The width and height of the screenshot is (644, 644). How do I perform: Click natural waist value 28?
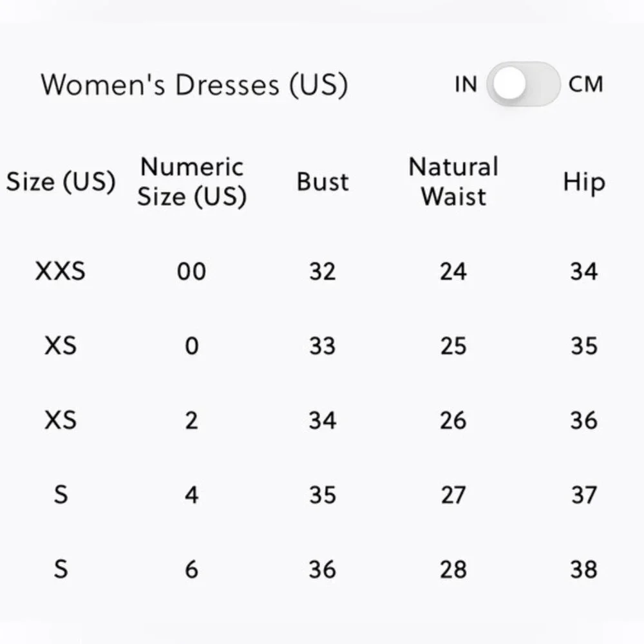click(453, 570)
